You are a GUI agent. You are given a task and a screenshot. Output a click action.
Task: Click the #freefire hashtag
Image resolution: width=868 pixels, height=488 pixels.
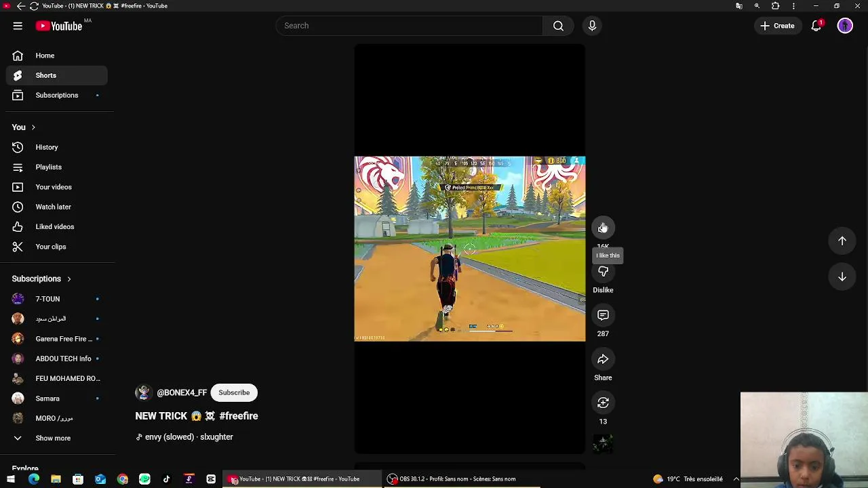pyautogui.click(x=239, y=416)
